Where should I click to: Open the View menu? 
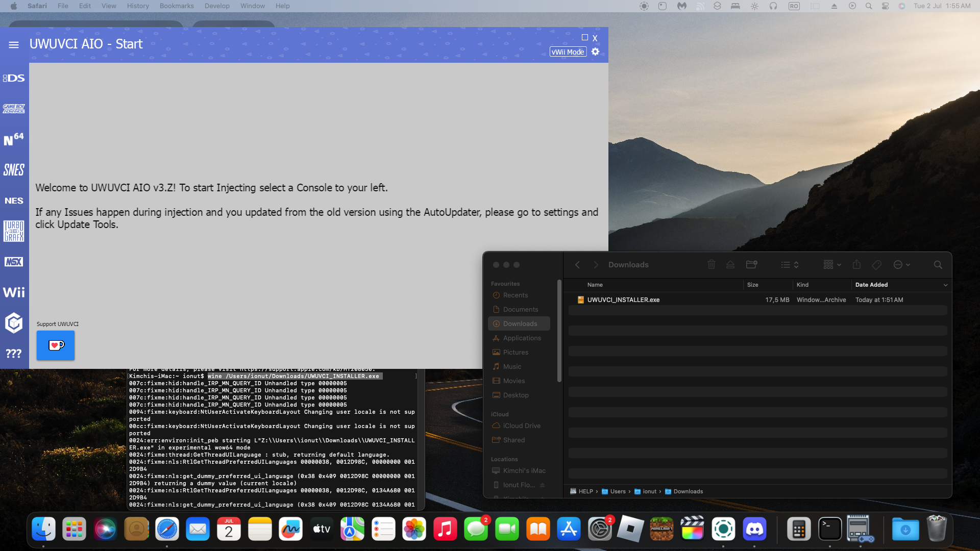[x=109, y=6]
